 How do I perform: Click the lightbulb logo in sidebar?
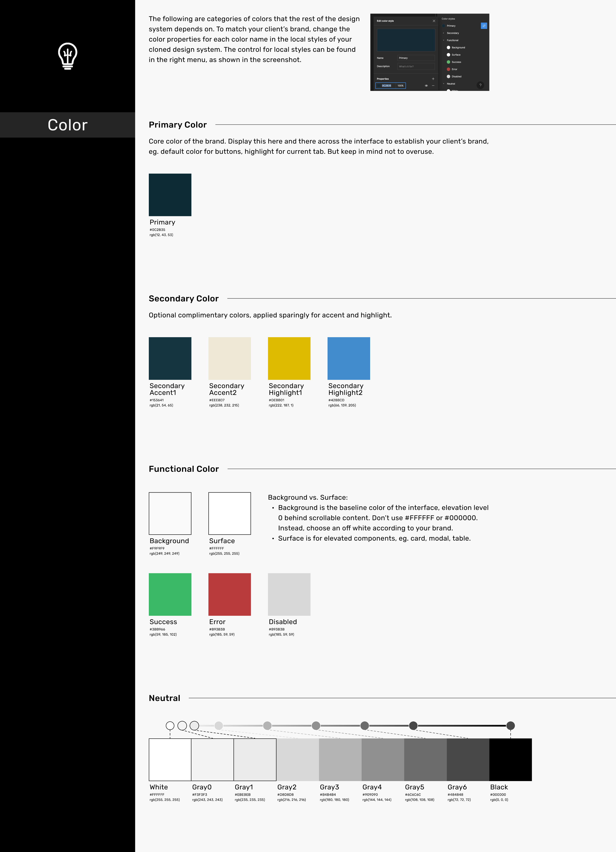68,56
